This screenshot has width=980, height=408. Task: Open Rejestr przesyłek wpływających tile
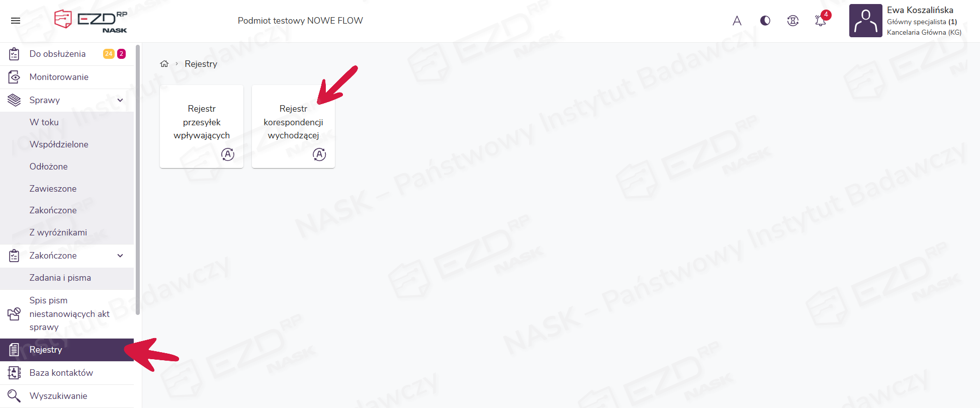point(202,126)
